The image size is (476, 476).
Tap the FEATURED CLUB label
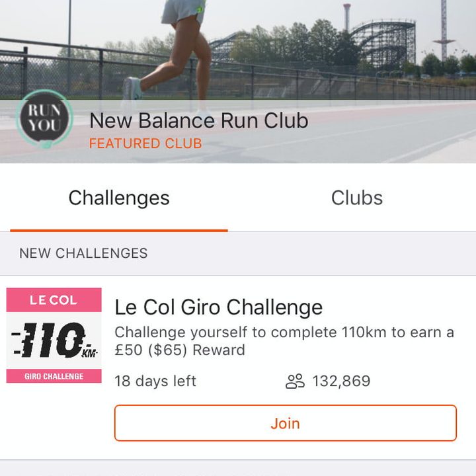[x=145, y=143]
